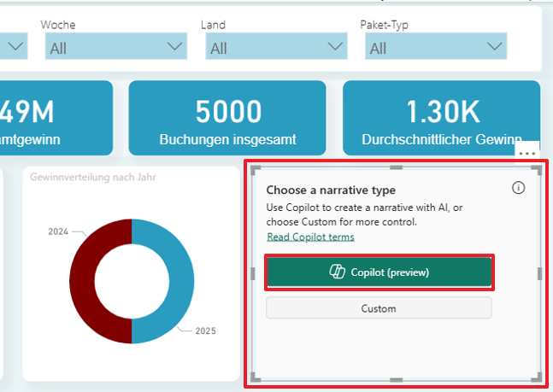Screen dimensions: 553x392
Task: Select the Buchungen insgesamt 5000 card
Action: [x=227, y=118]
